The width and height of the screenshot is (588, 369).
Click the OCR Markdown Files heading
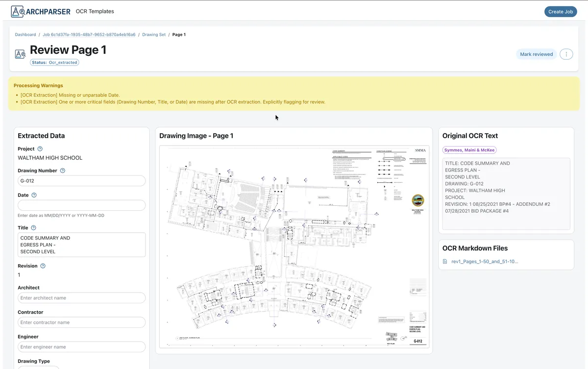475,248
